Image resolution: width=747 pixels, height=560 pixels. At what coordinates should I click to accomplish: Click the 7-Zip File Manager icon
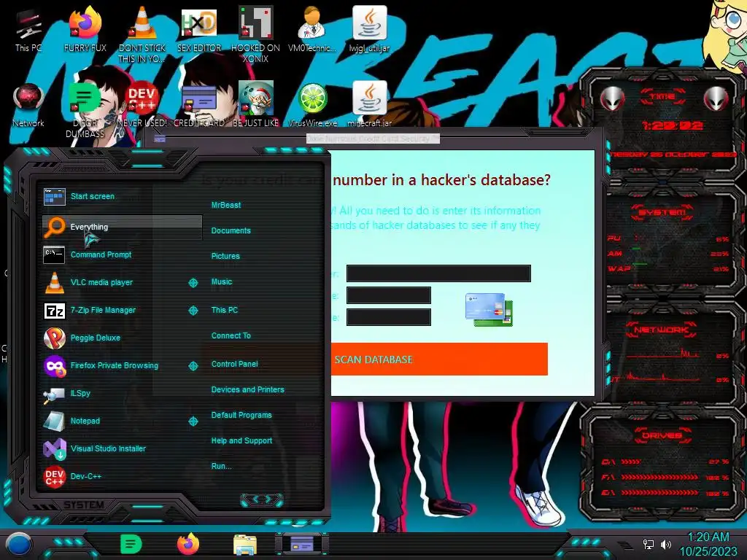click(54, 311)
